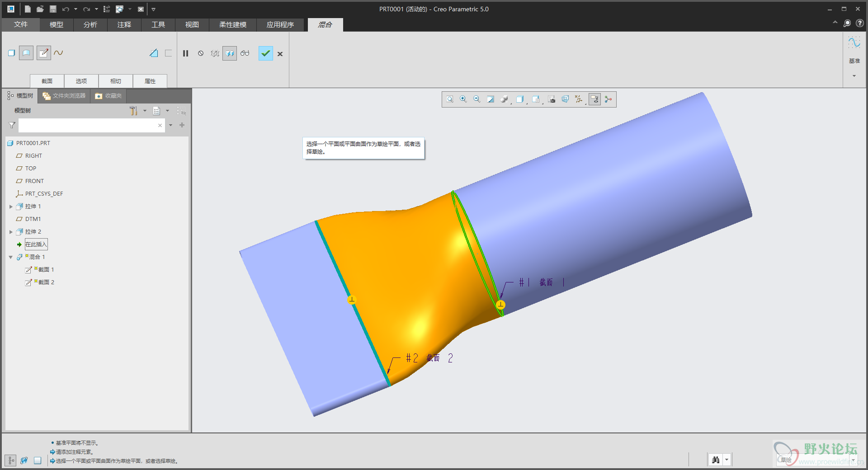Redo the last undone action
Image resolution: width=868 pixels, height=470 pixels.
coord(86,9)
